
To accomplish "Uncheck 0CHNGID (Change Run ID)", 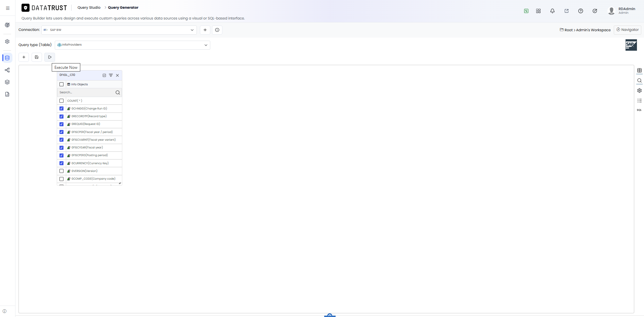I will (x=61, y=108).
